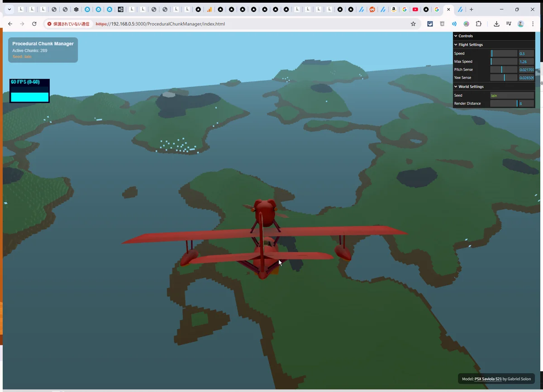
Task: Select the Max Speed value box
Action: pyautogui.click(x=526, y=61)
